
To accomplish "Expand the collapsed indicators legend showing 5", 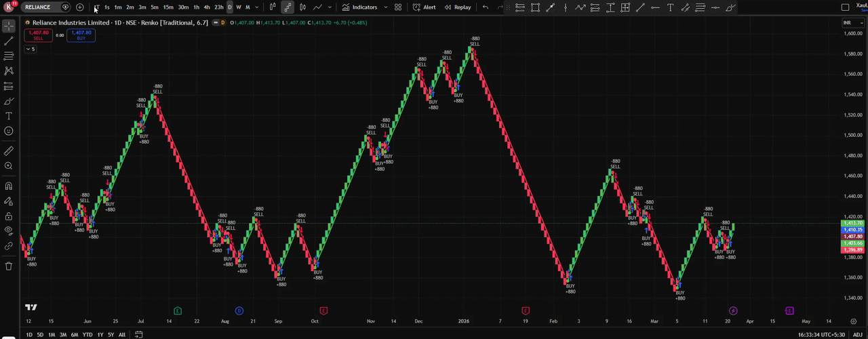I will 30,49.
